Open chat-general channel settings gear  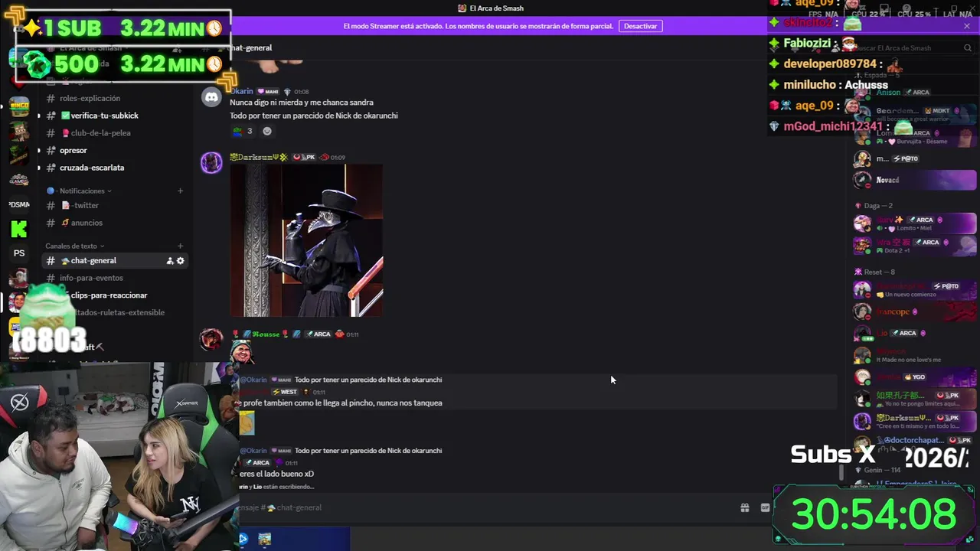[x=181, y=261]
